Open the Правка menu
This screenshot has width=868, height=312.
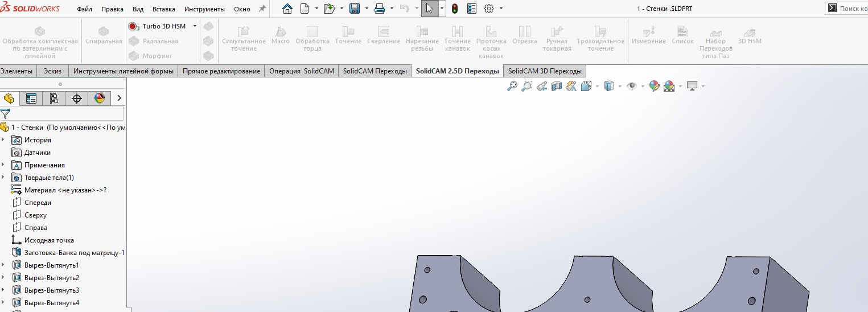tap(112, 9)
